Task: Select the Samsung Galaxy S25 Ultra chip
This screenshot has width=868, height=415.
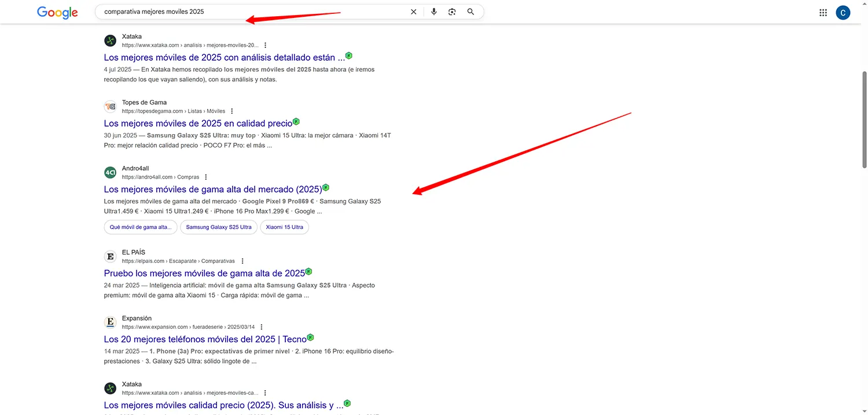Action: 218,227
